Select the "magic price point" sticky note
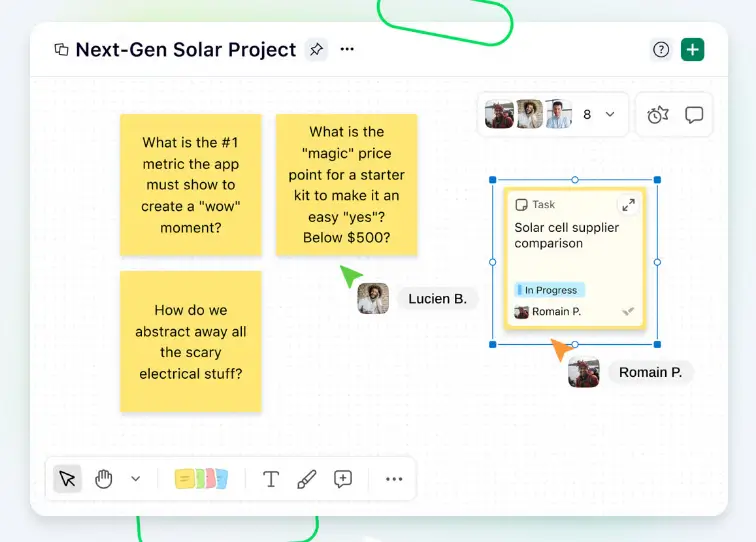756x542 pixels. pos(347,185)
